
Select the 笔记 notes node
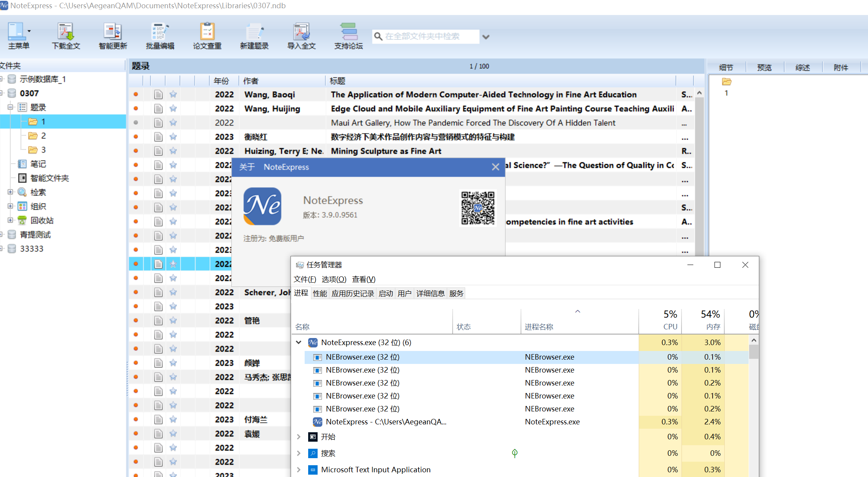click(32, 164)
